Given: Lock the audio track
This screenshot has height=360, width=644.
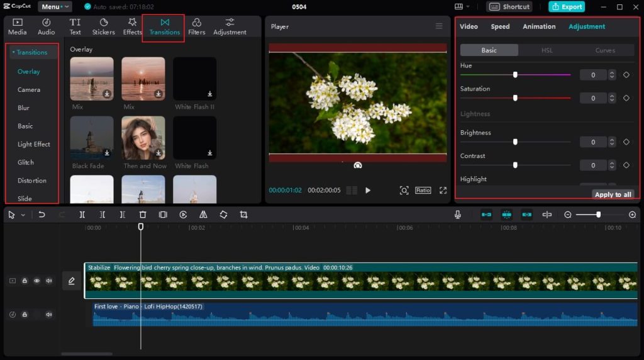Looking at the screenshot, I should point(25,314).
